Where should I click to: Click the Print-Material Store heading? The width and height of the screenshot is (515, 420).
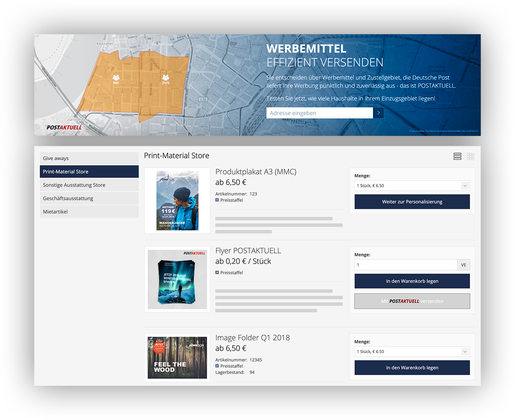177,156
